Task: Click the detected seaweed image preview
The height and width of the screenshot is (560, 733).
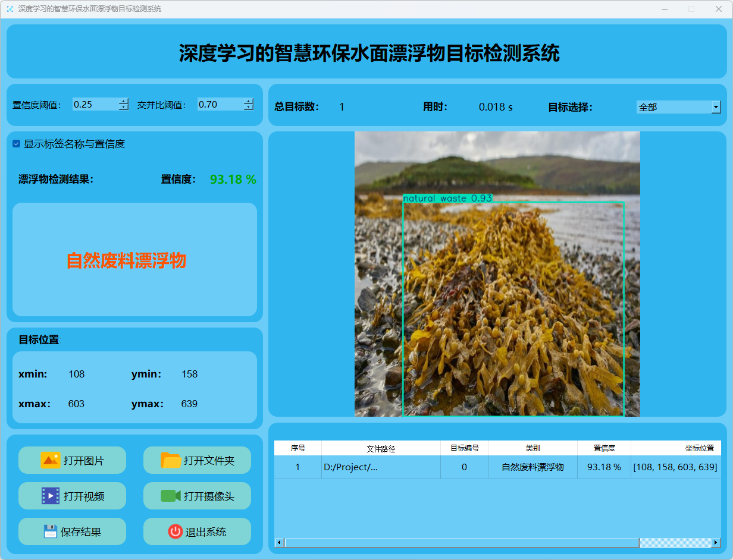Action: (497, 273)
